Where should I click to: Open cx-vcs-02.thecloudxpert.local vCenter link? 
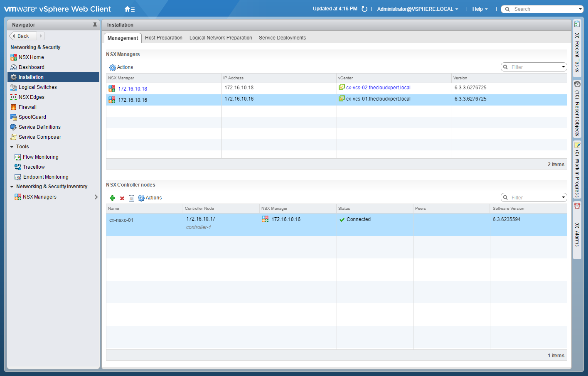pyautogui.click(x=378, y=88)
